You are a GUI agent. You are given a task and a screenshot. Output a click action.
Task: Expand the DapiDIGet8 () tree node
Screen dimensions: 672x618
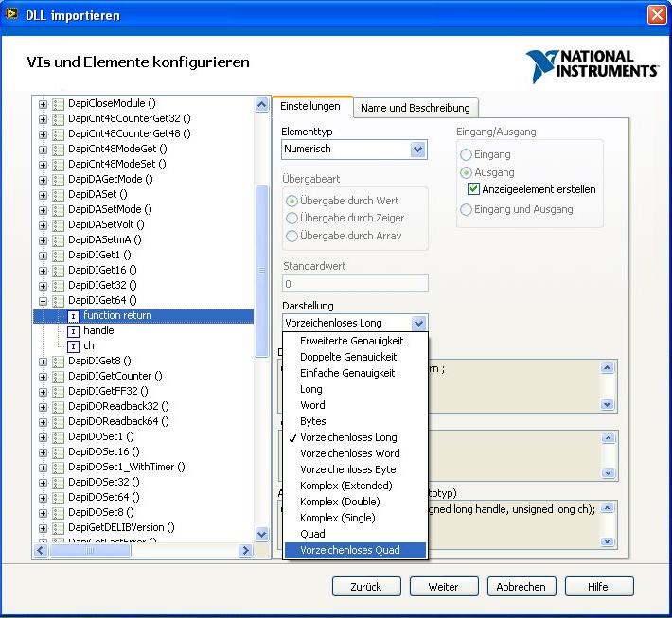(43, 361)
